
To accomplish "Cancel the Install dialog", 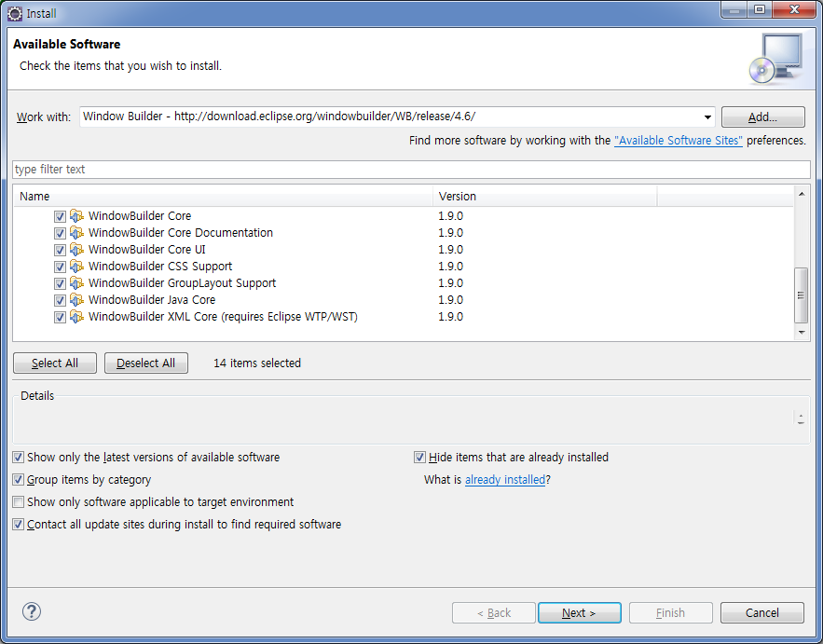I will 762,612.
